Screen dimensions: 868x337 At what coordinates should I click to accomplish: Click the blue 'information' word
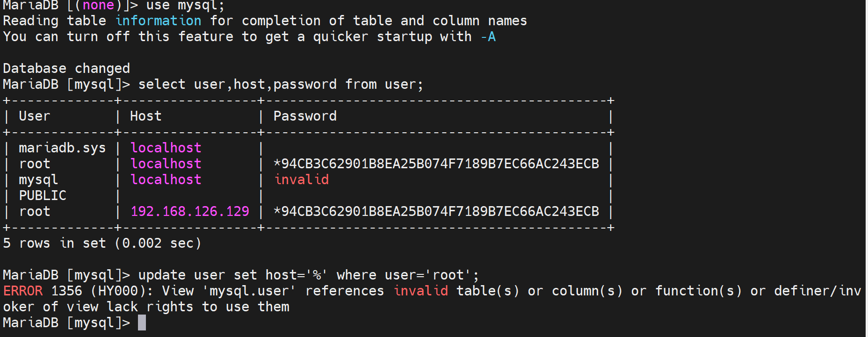tap(158, 21)
